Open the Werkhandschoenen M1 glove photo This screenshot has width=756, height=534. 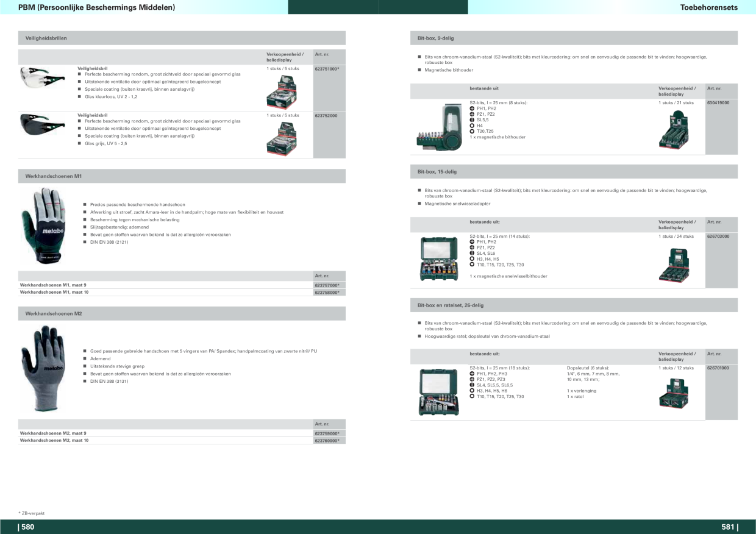tap(42, 225)
